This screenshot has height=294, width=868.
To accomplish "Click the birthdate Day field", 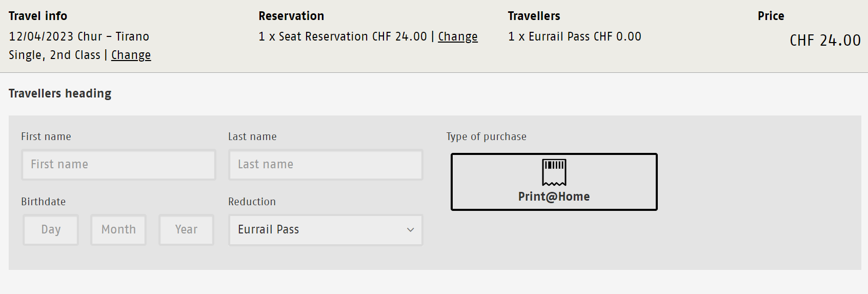I will (x=51, y=230).
